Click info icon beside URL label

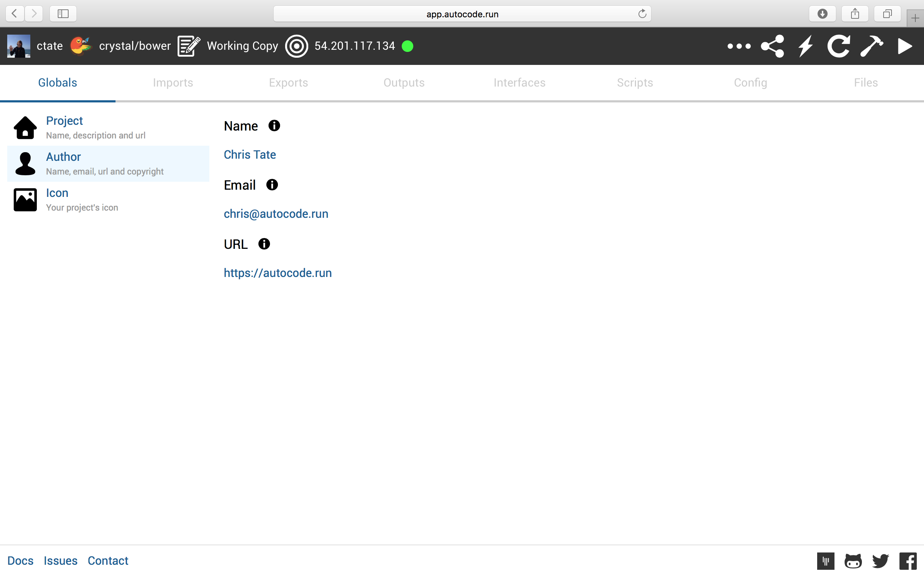point(264,244)
